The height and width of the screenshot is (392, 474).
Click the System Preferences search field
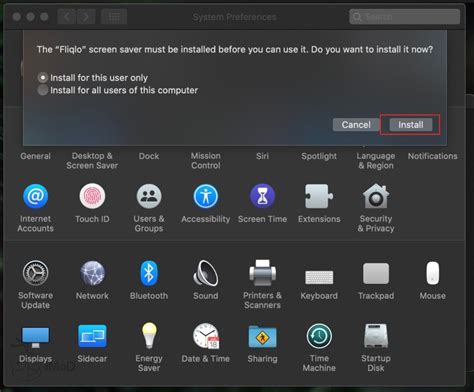click(405, 16)
